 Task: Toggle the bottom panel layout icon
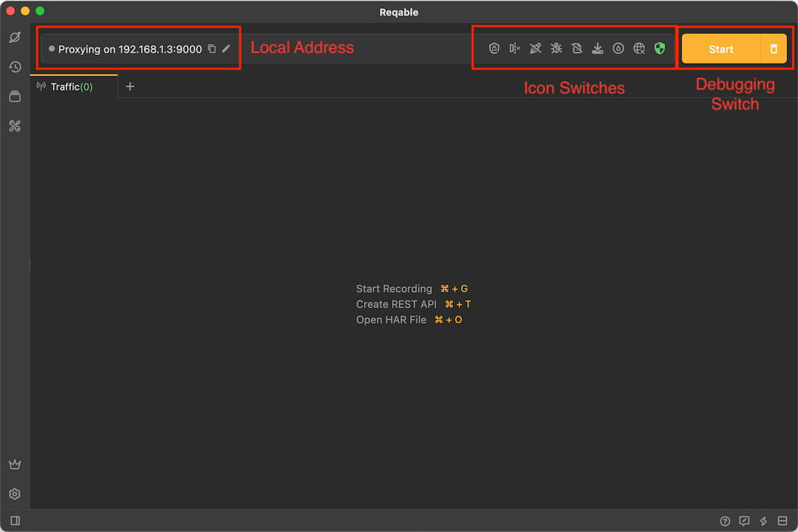click(x=783, y=521)
